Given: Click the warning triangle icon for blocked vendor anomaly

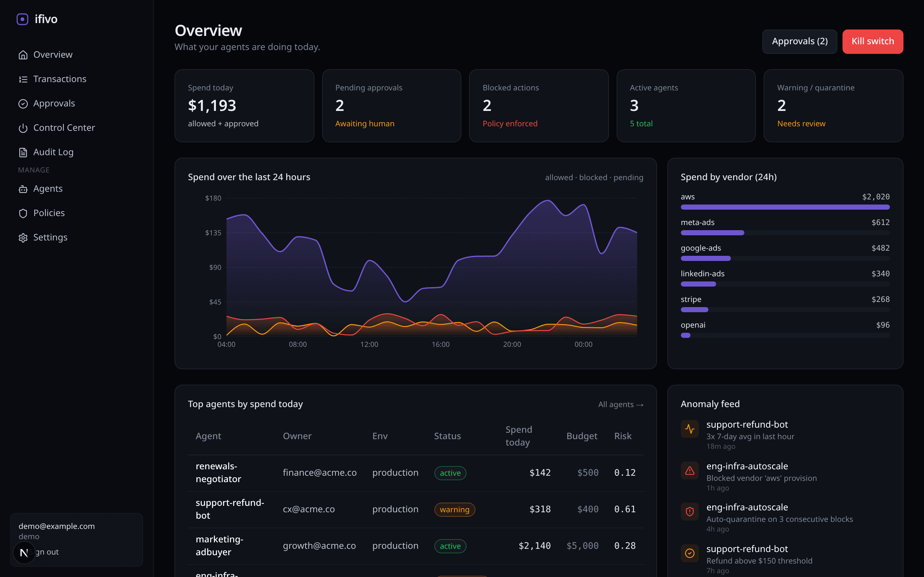Looking at the screenshot, I should click(x=689, y=471).
